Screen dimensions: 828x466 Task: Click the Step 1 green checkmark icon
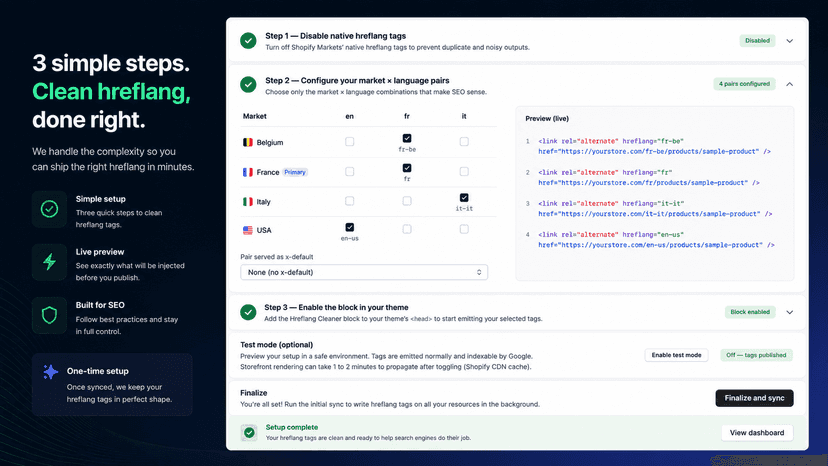(x=248, y=41)
